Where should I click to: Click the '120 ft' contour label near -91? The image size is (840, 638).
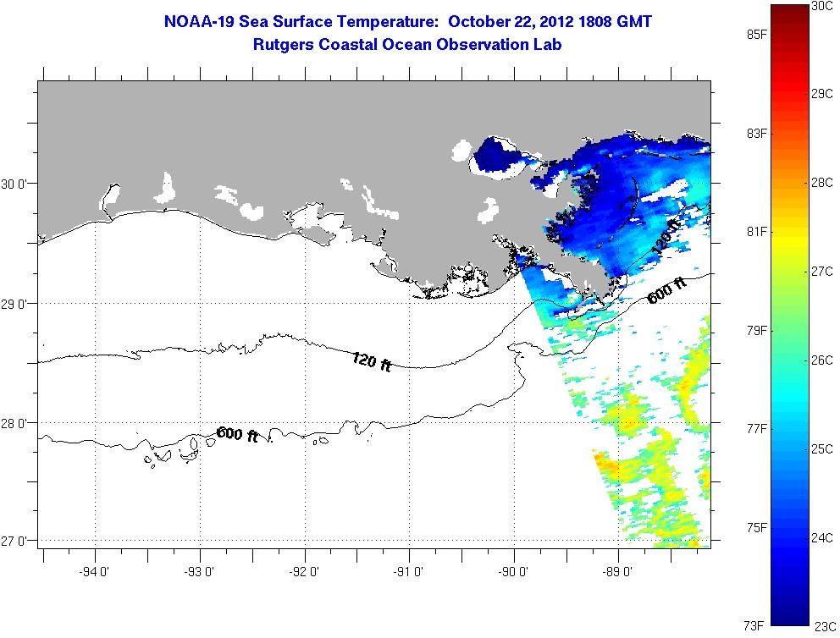[x=372, y=362]
